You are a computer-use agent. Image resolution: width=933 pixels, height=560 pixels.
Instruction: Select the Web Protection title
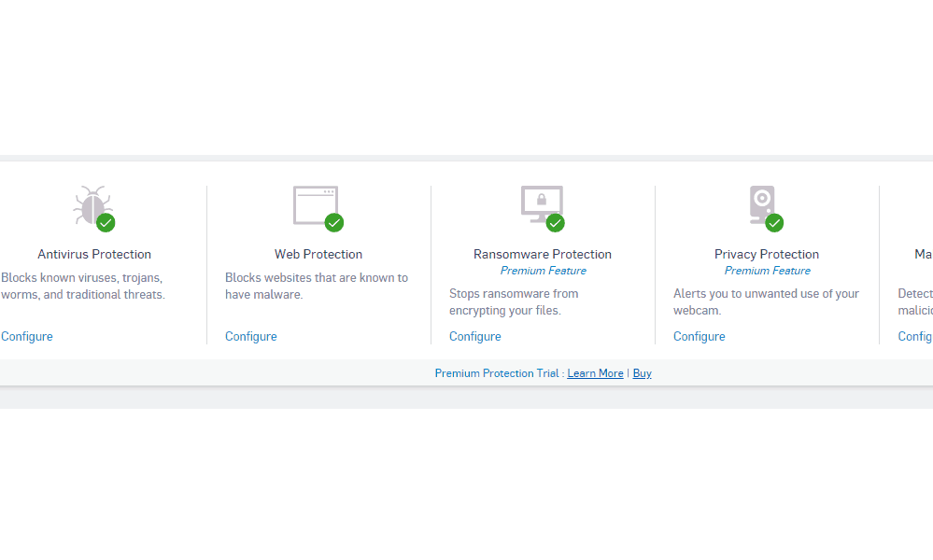pos(318,255)
